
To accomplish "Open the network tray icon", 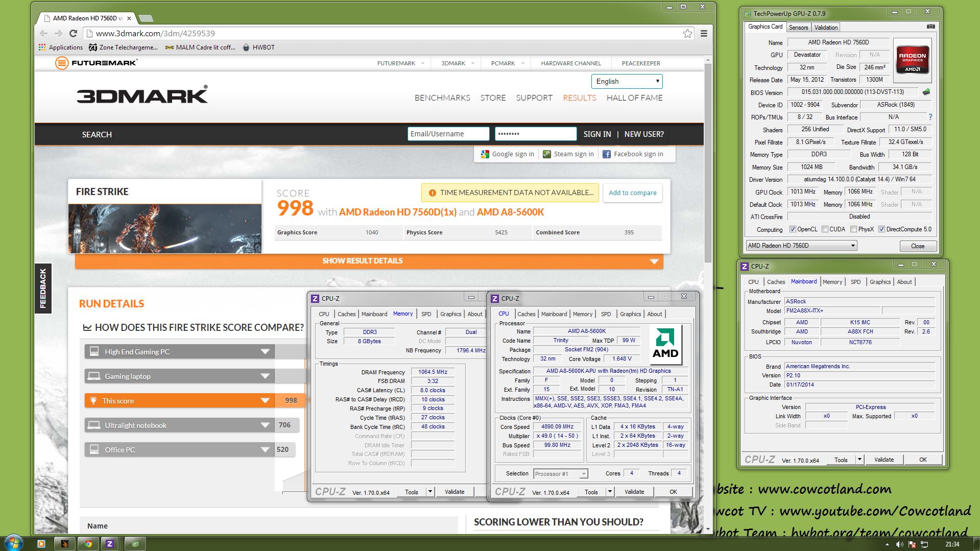I will 924,544.
